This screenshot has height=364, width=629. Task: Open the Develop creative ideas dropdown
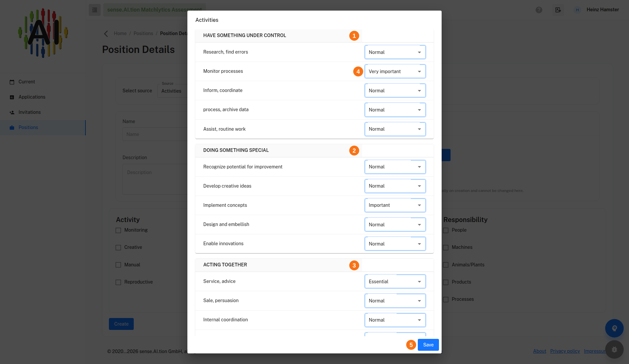pyautogui.click(x=395, y=186)
